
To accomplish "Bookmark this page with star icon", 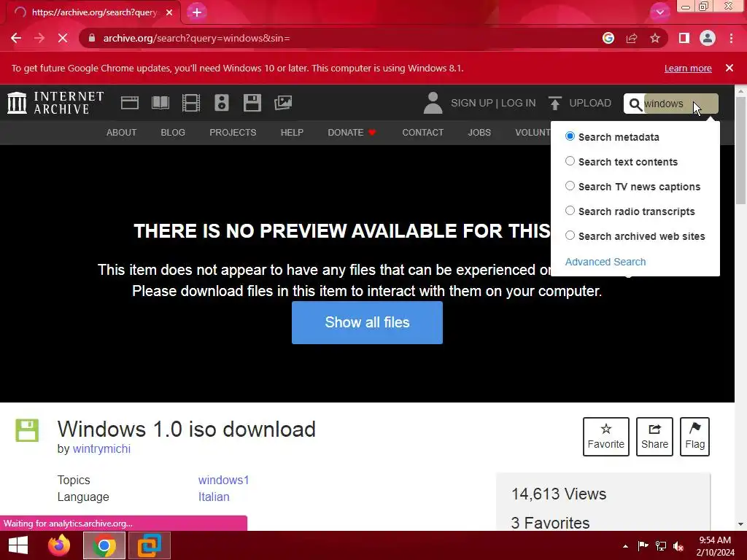I will click(x=655, y=38).
